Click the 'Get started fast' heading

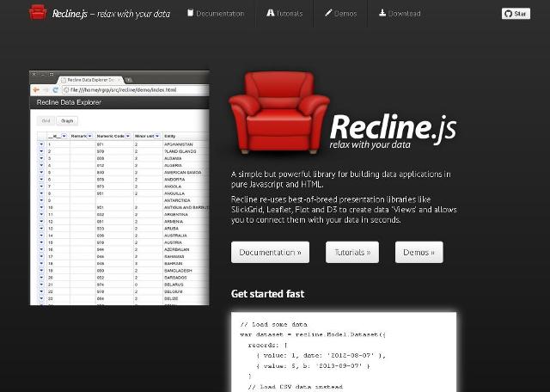267,294
